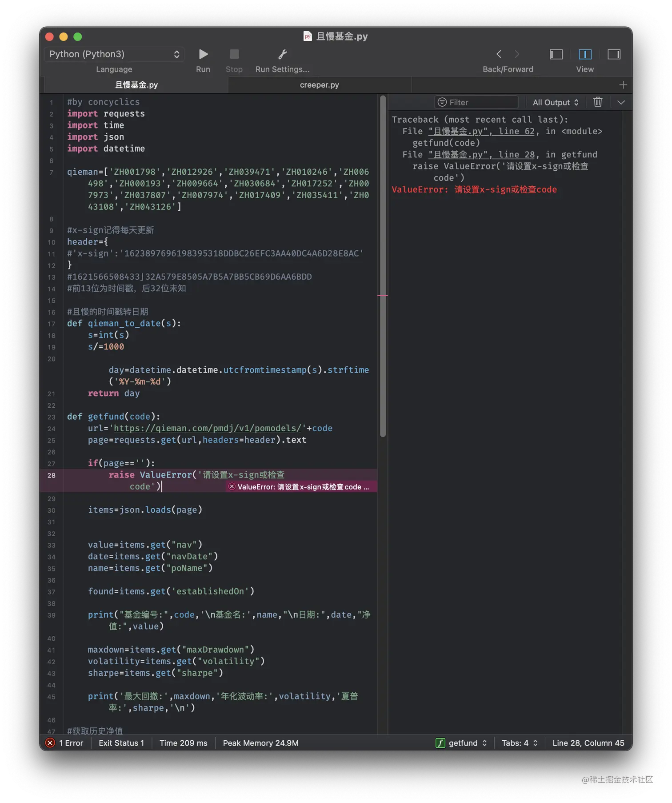Image resolution: width=672 pixels, height=803 pixels.
Task: Toggle the split center view
Action: point(585,54)
